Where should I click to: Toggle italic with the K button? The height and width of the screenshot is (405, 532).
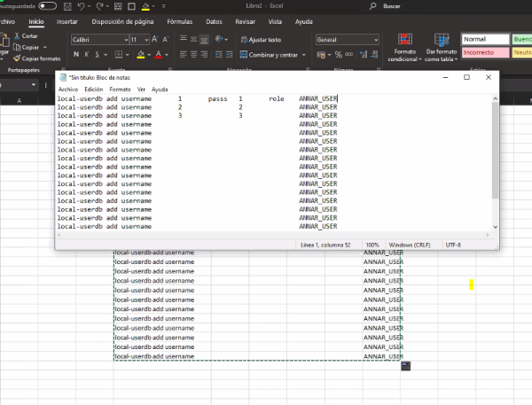pos(87,54)
